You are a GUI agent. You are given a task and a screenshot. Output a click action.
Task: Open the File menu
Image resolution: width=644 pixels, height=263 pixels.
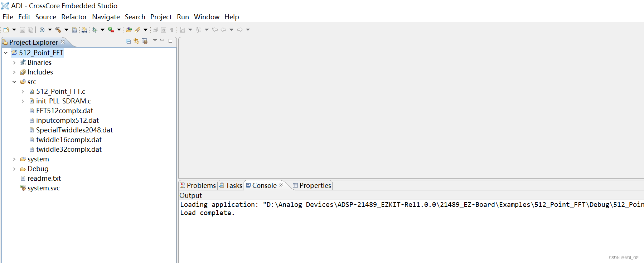pyautogui.click(x=8, y=17)
